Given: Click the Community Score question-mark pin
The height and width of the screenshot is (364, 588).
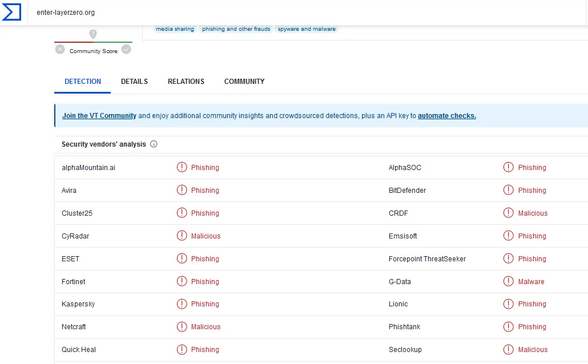Looking at the screenshot, I should [93, 34].
